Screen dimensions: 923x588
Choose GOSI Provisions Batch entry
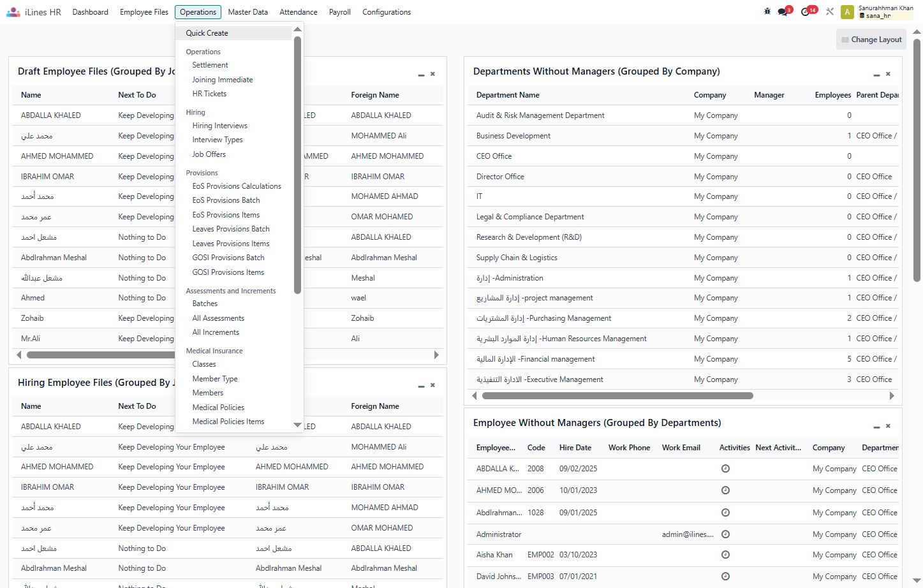point(228,258)
